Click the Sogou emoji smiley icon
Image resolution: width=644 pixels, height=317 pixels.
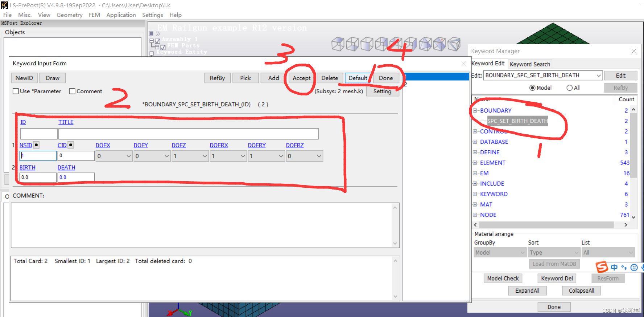(634, 268)
